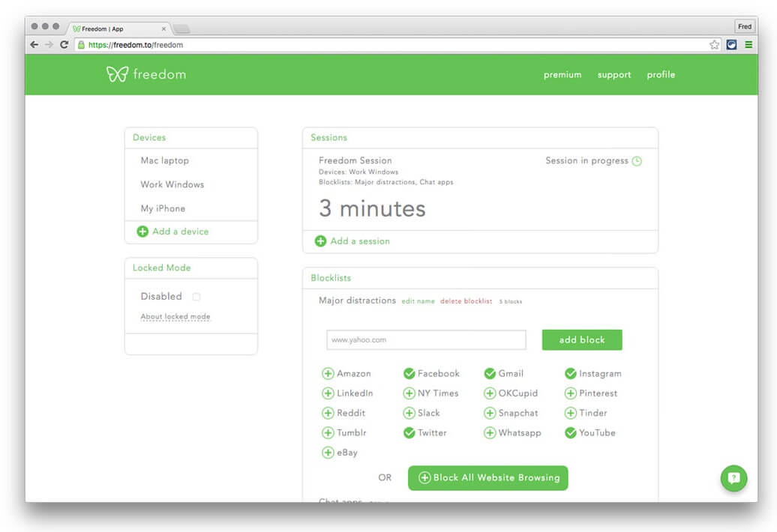Image resolution: width=777 pixels, height=532 pixels.
Task: Click the 3 minutes session timer
Action: point(372,208)
